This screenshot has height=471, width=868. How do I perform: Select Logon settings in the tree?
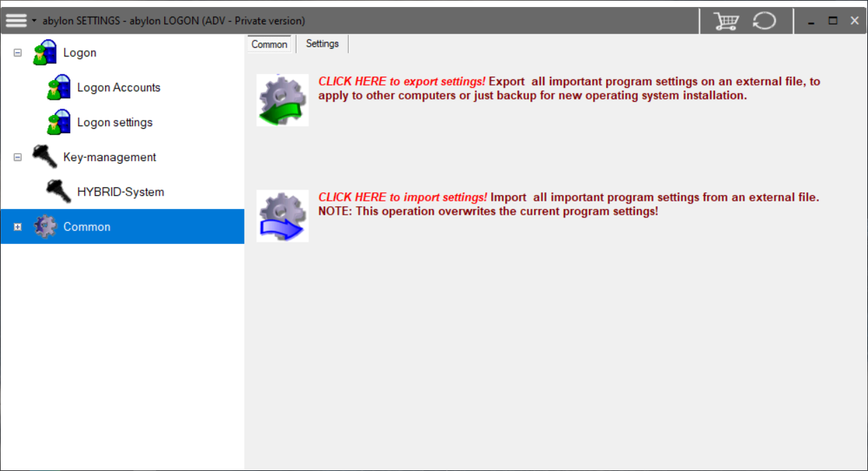pyautogui.click(x=115, y=123)
